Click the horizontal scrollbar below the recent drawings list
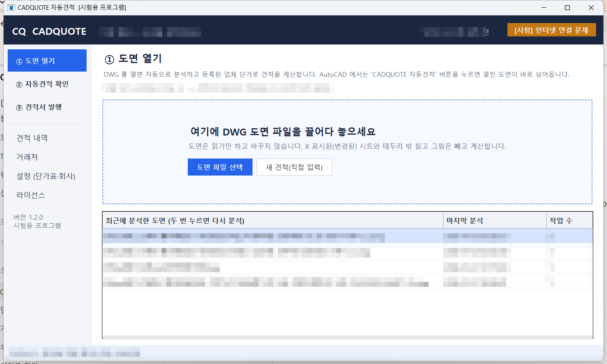Image resolution: width=607 pixels, height=364 pixels. pos(348,337)
